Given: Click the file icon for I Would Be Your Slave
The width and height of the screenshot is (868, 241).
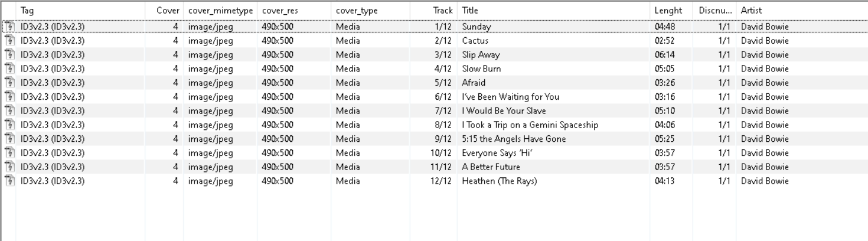Looking at the screenshot, I should 9,111.
